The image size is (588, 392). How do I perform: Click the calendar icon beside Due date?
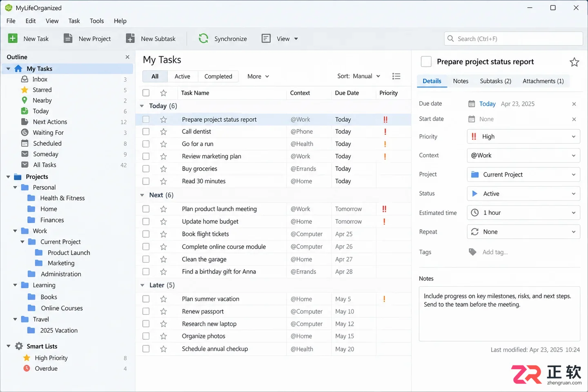click(472, 104)
